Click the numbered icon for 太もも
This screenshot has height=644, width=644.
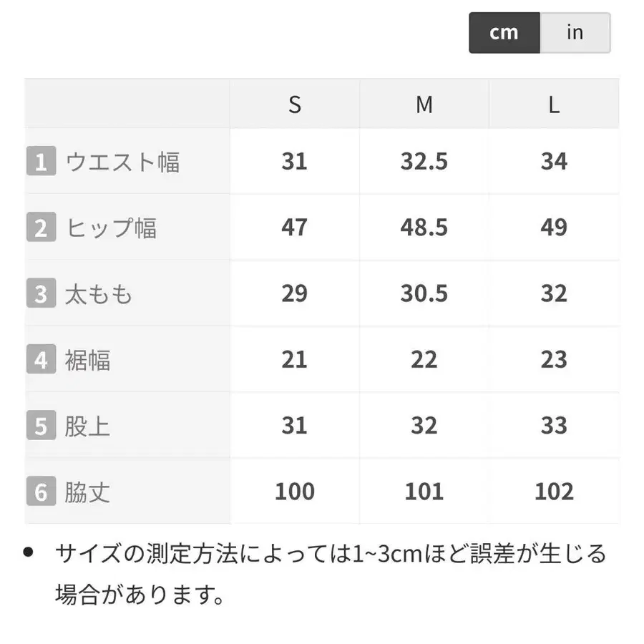(x=40, y=293)
